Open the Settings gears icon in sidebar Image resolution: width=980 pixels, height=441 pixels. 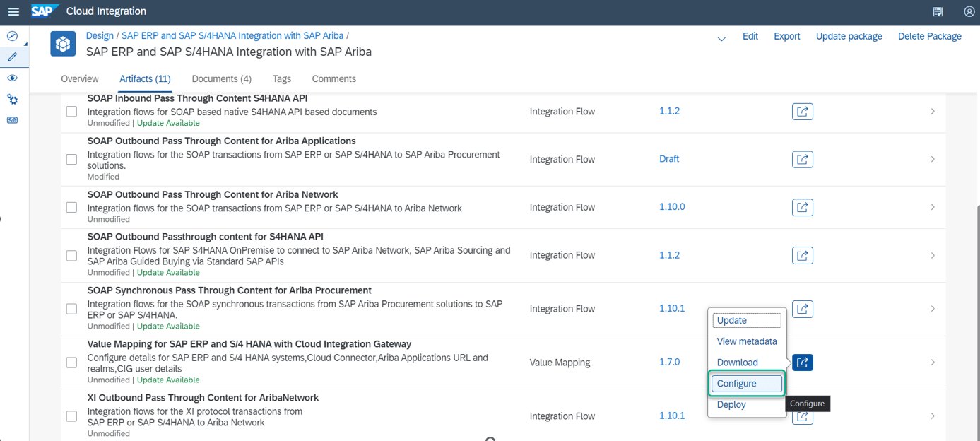point(12,99)
